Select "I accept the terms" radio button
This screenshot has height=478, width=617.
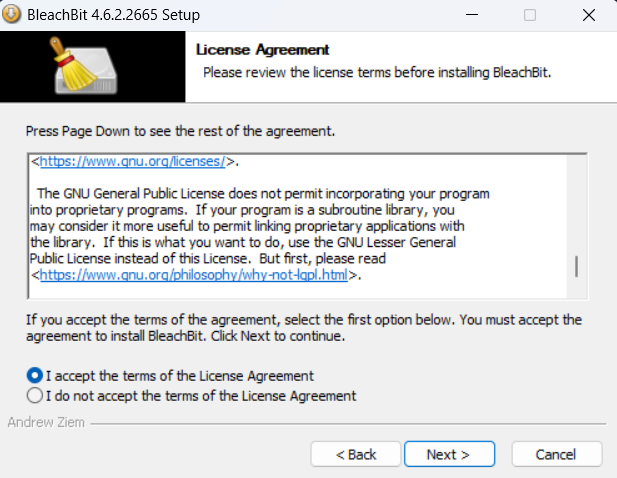[35, 375]
